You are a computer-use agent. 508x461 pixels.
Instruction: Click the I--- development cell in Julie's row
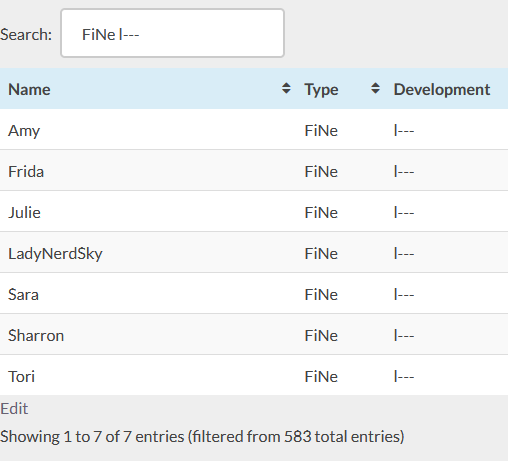pos(404,212)
